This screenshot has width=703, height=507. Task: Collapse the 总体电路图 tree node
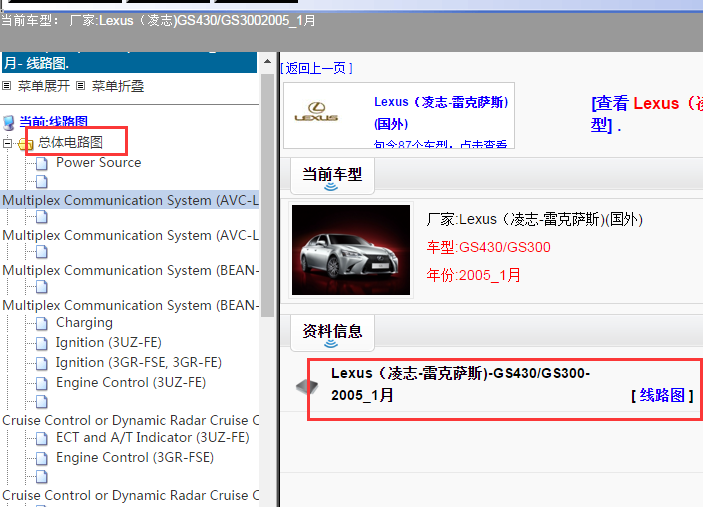point(7,143)
